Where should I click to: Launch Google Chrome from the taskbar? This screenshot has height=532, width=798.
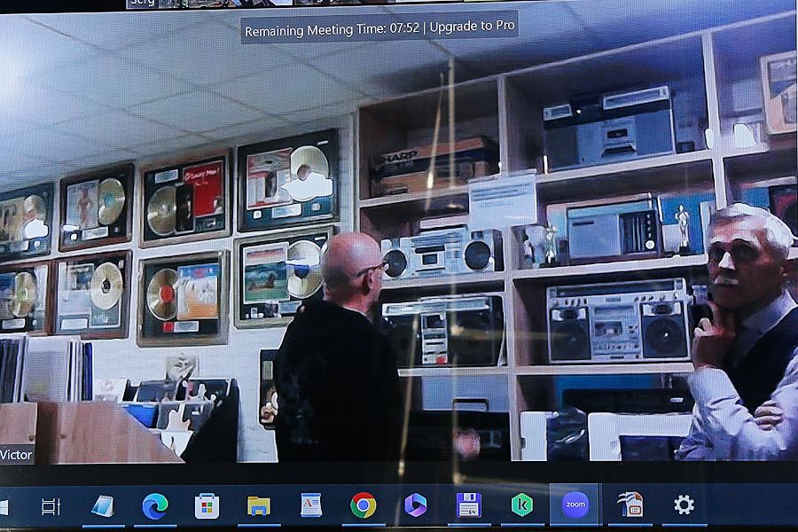(x=364, y=505)
